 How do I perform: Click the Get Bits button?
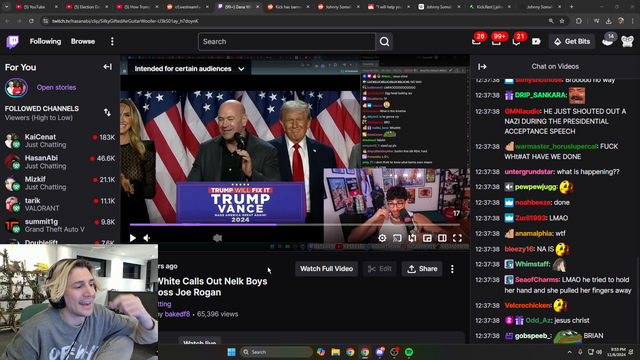(572, 41)
